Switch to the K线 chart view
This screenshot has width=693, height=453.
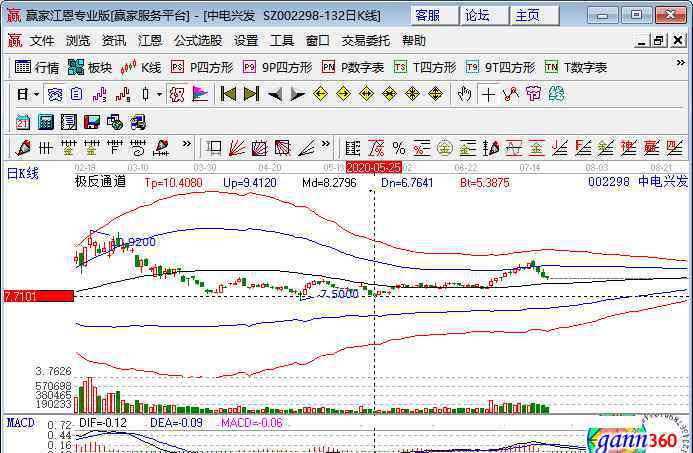[x=141, y=68]
